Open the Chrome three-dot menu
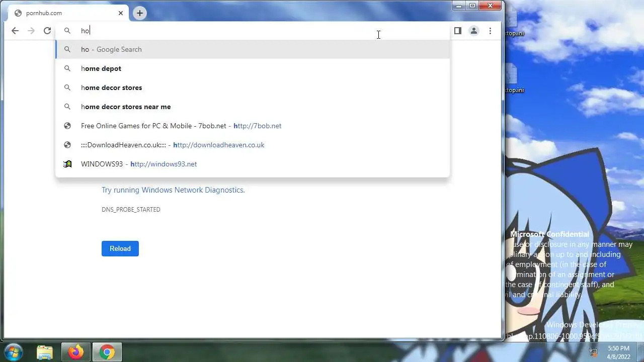The image size is (644, 362). point(490,31)
